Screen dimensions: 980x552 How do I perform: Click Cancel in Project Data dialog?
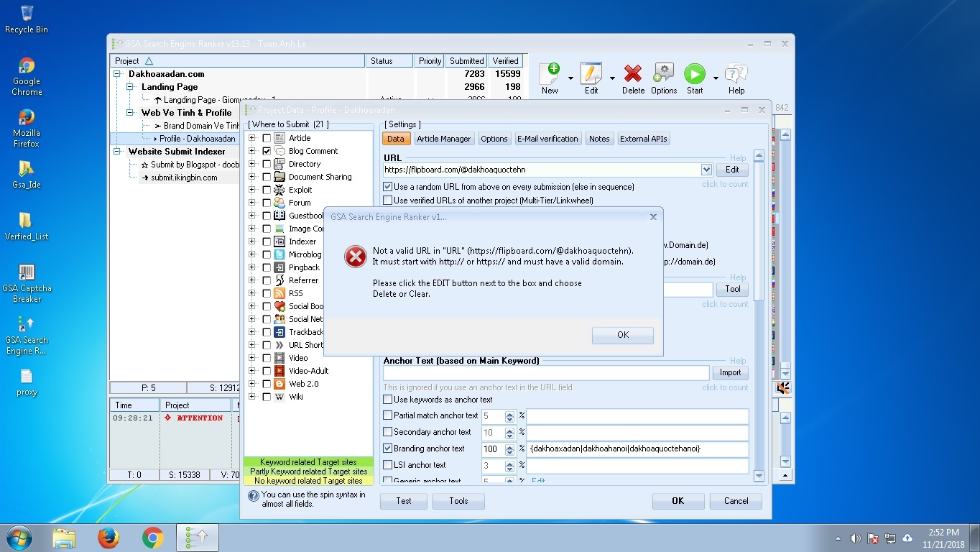click(736, 501)
